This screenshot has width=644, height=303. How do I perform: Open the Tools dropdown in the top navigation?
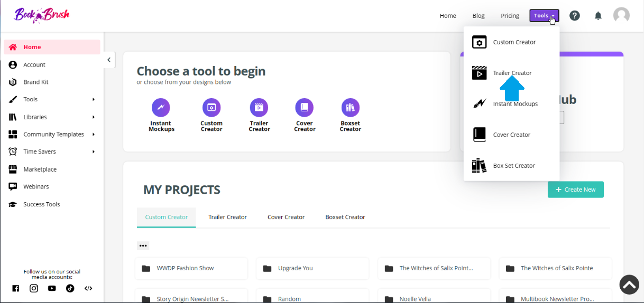[x=544, y=16]
